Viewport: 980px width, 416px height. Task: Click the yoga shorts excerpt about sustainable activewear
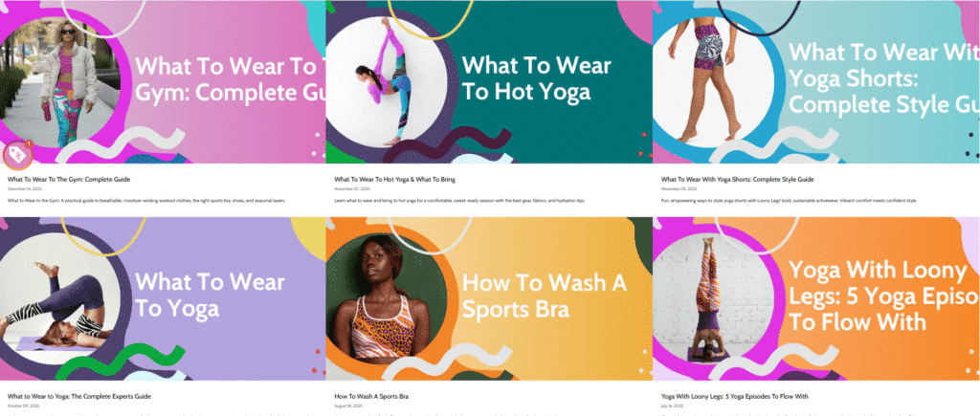787,201
